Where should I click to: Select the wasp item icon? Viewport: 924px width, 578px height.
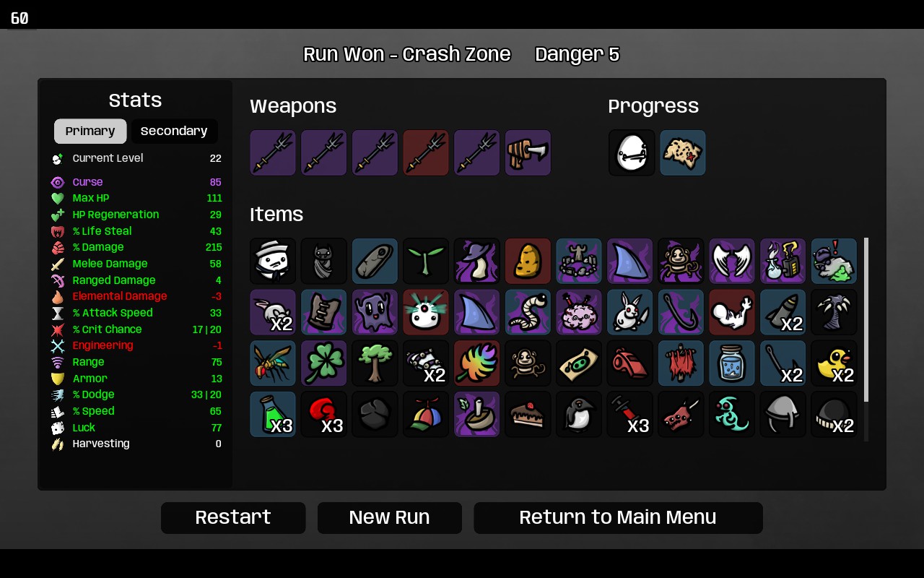(273, 363)
